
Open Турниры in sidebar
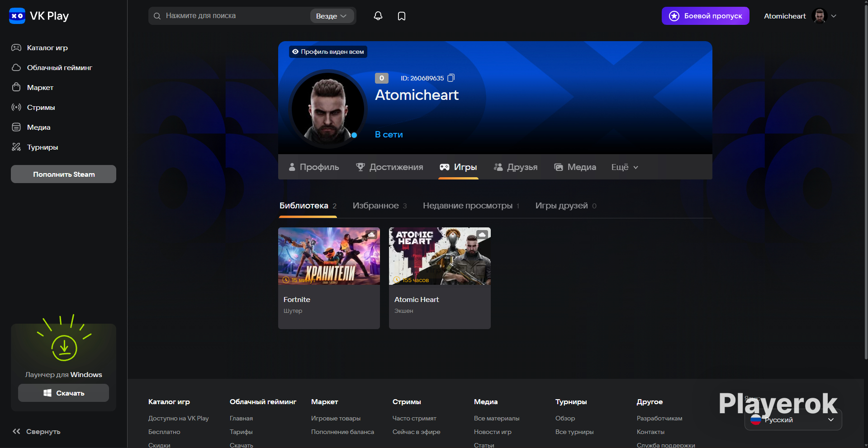[43, 147]
